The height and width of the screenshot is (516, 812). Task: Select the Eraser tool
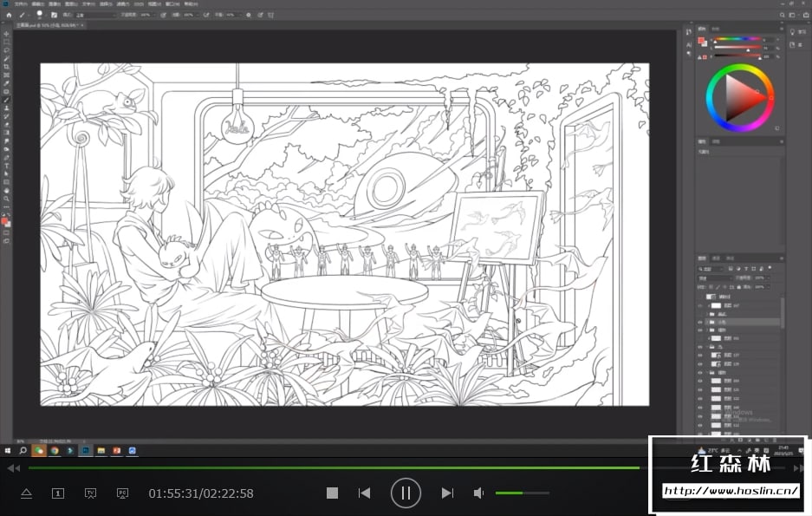(x=6, y=124)
